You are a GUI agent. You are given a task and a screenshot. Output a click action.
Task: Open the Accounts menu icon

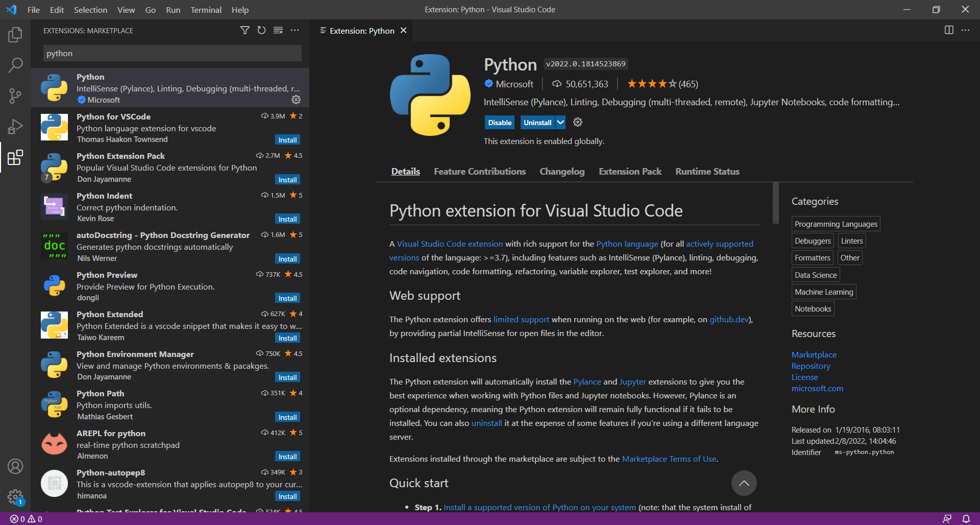[15, 466]
